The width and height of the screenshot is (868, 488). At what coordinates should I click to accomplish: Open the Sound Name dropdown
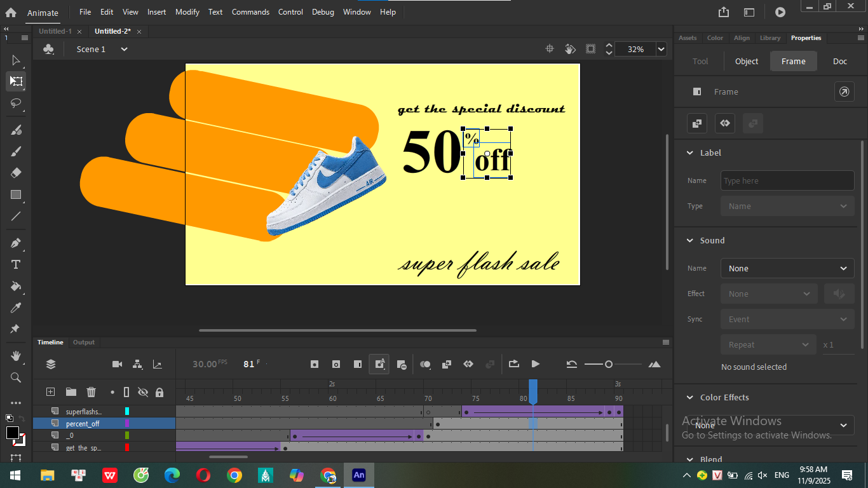coord(787,268)
